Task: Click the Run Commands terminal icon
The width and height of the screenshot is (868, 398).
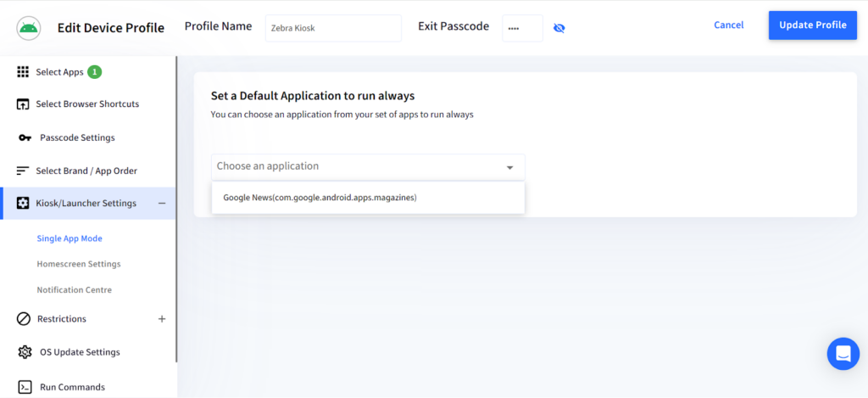Action: click(x=25, y=387)
